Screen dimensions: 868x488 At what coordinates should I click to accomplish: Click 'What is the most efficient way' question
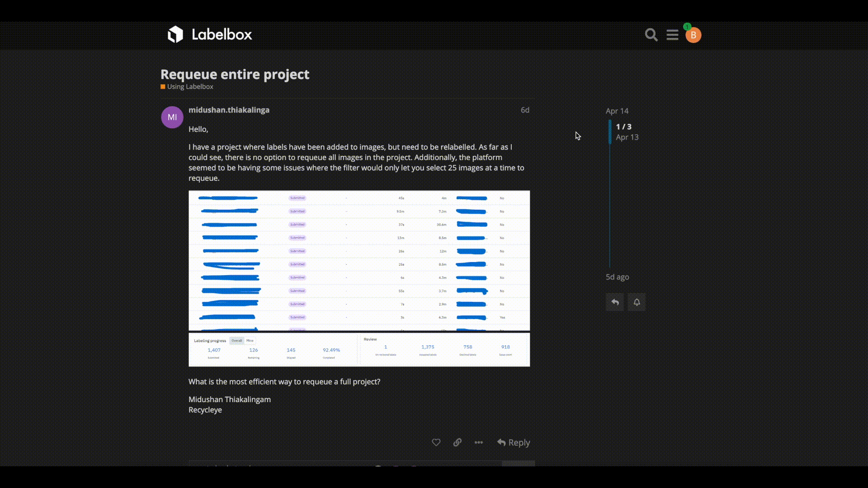tap(284, 382)
